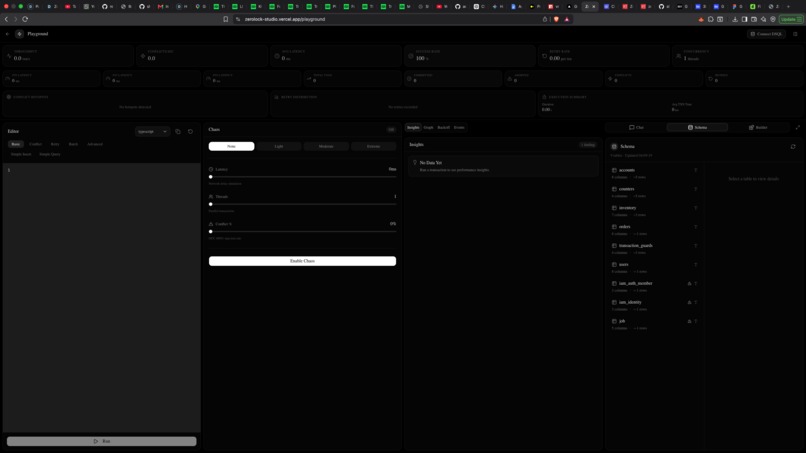Click the Enable Chaos button
Screen dimensions: 806x453
[302, 261]
